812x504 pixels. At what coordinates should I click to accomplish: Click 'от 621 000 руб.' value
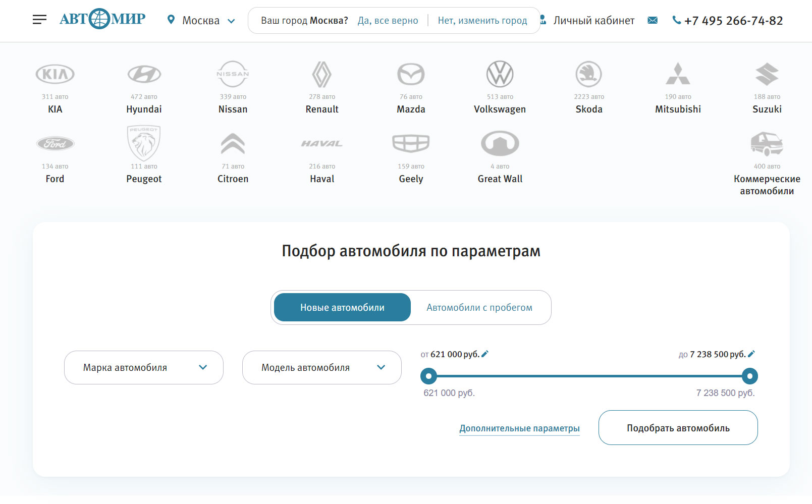(450, 354)
